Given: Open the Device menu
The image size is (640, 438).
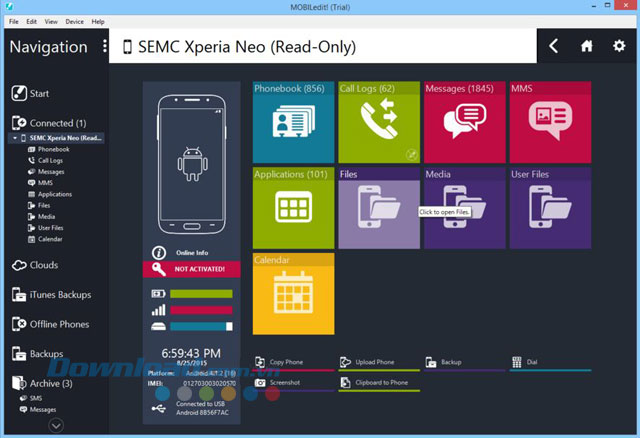Looking at the screenshot, I should click(74, 22).
